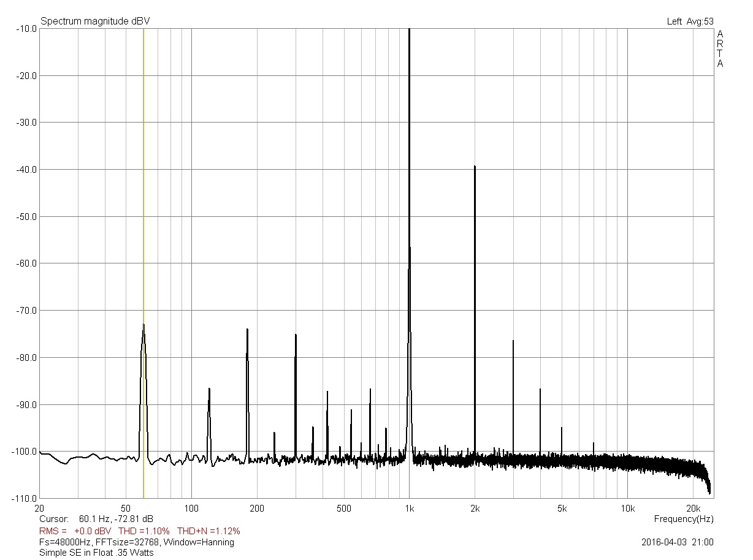Click the timestamp '2016-04-03 21:00'
The image size is (753, 560).
678,542
